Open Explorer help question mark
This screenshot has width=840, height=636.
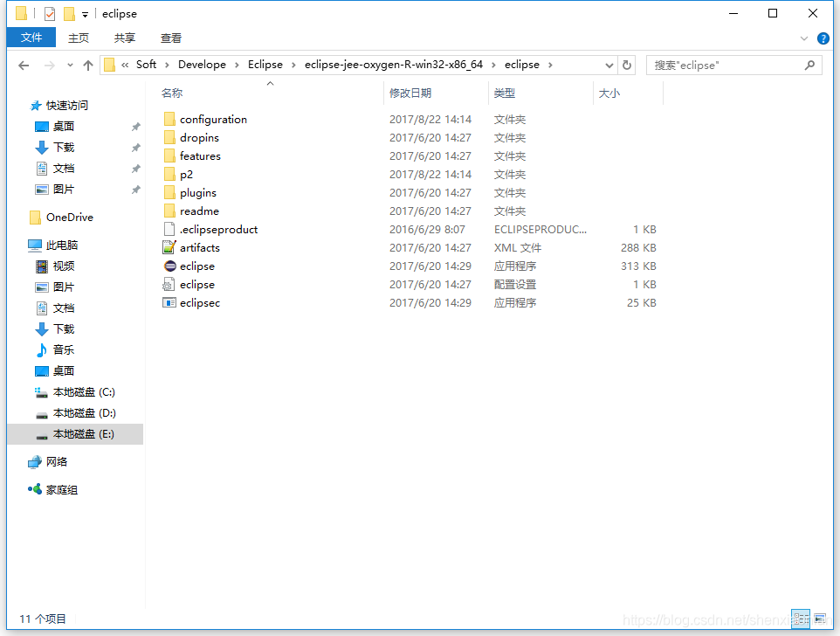pyautogui.click(x=823, y=38)
